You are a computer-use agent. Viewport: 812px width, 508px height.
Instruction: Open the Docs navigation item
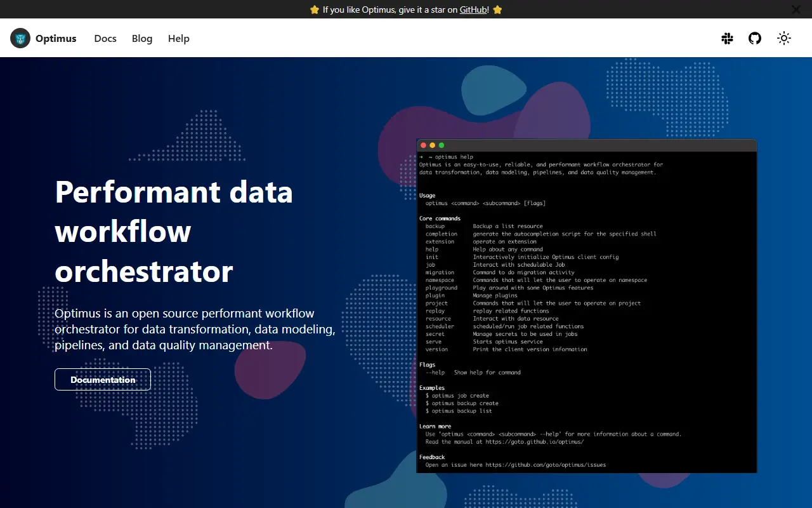[105, 38]
